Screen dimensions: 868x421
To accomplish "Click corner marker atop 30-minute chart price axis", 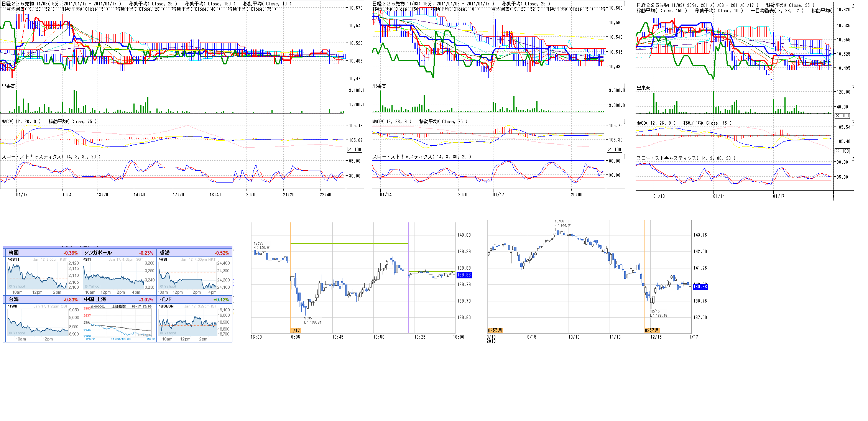I will [853, 5].
